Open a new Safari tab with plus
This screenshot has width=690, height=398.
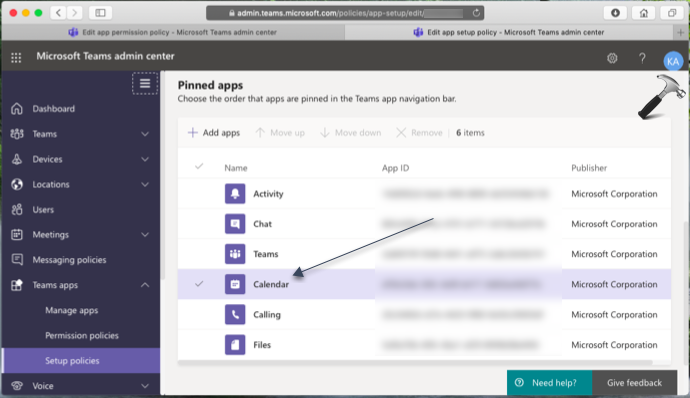point(680,32)
